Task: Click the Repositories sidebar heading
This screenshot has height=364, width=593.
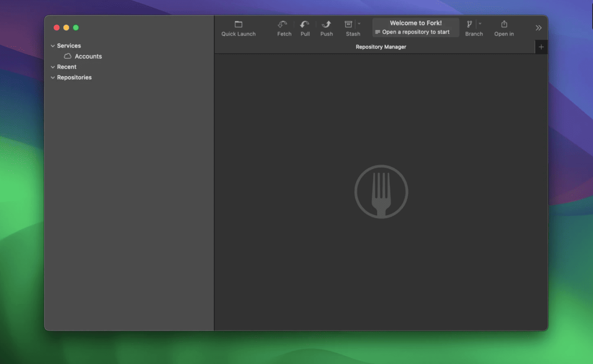Action: [x=74, y=77]
